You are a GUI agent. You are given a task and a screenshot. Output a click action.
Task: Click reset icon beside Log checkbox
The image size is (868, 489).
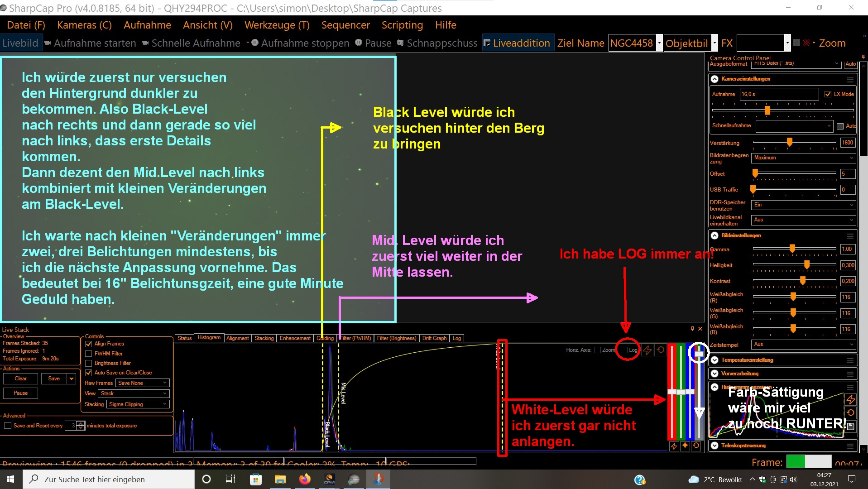(x=661, y=350)
